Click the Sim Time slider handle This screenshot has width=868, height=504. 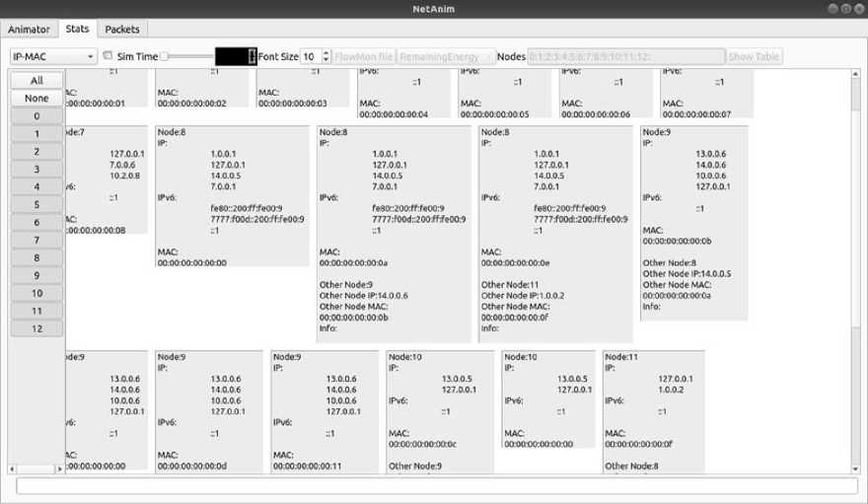click(165, 56)
